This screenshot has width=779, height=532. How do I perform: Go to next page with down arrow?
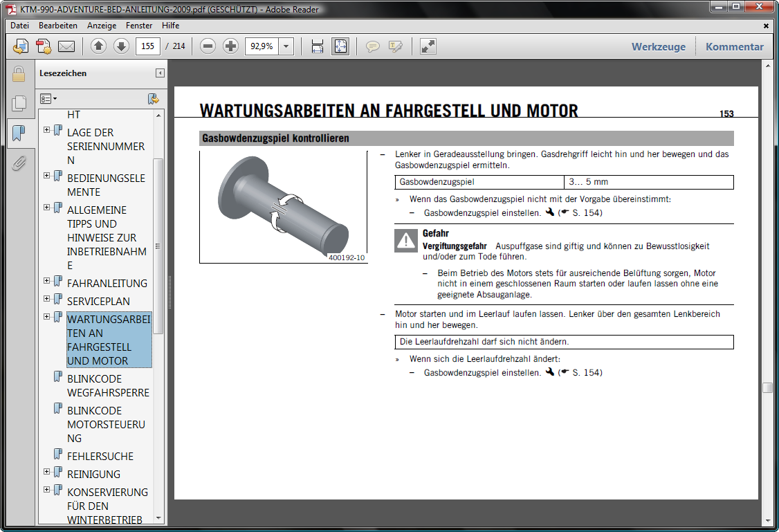coord(121,46)
